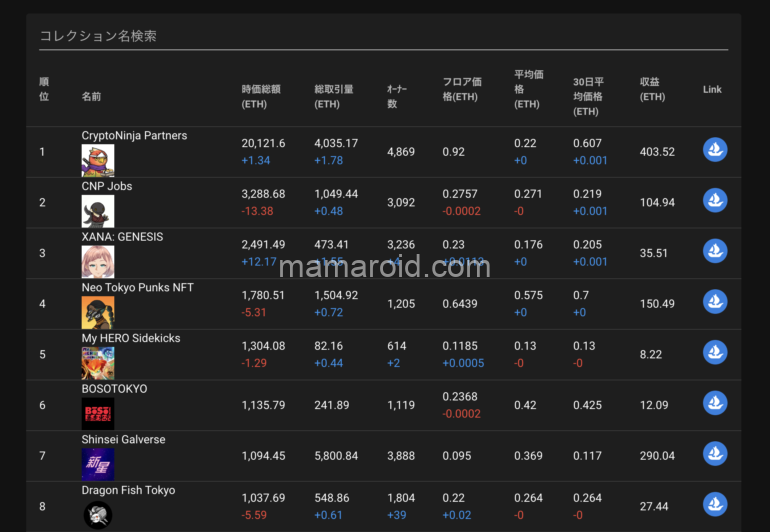Sort table by 収益 (ETH) header
Screen dimensions: 770x532
click(x=652, y=89)
